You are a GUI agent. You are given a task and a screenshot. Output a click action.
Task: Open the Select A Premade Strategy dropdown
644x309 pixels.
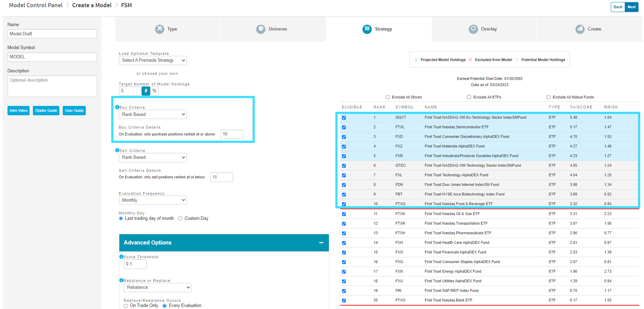click(153, 60)
